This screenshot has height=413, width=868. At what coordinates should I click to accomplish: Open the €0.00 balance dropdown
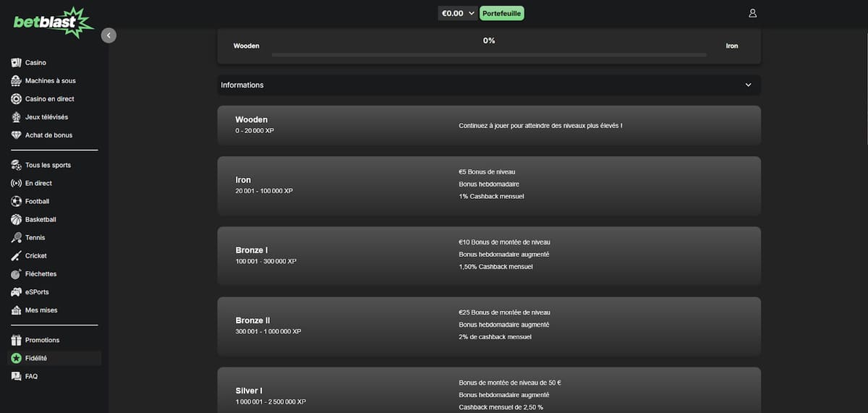pyautogui.click(x=458, y=13)
